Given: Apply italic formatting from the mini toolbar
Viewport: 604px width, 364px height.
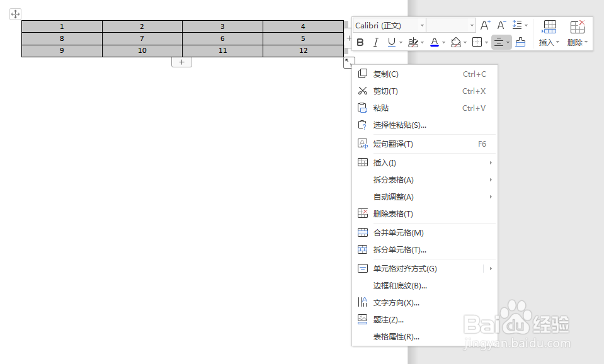Looking at the screenshot, I should (x=375, y=42).
